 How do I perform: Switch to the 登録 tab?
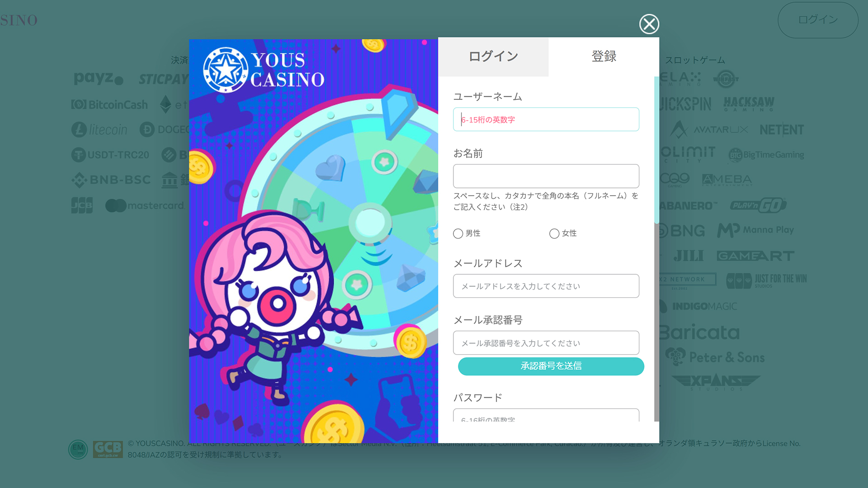(x=604, y=56)
